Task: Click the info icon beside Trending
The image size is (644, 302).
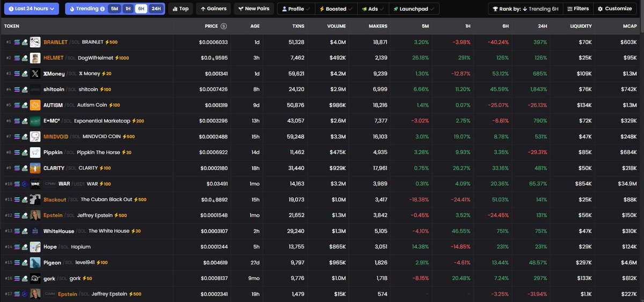Action: coord(103,9)
